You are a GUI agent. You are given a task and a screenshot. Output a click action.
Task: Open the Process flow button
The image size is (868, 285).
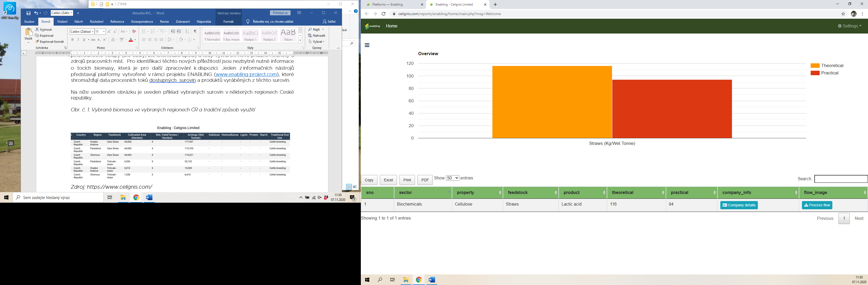click(817, 205)
